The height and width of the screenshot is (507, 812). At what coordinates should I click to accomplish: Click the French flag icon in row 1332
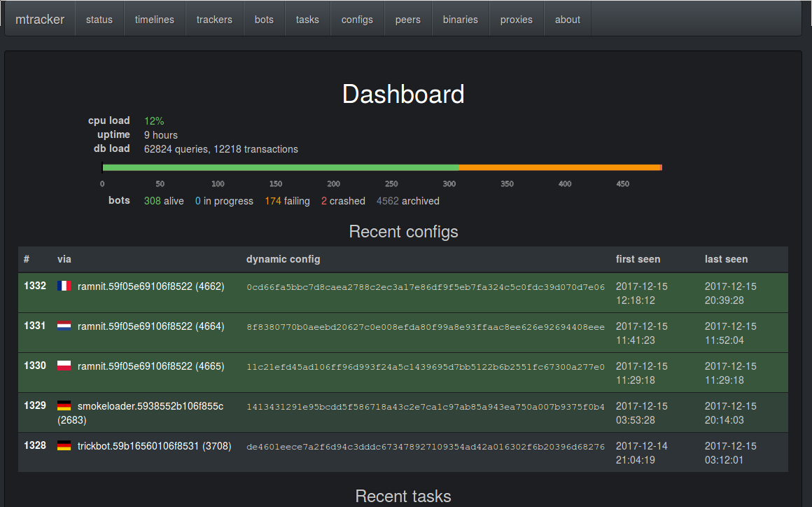coord(64,286)
